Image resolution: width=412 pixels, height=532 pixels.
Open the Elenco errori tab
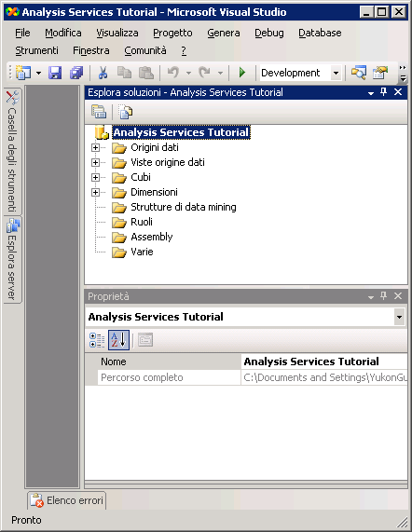point(67,500)
